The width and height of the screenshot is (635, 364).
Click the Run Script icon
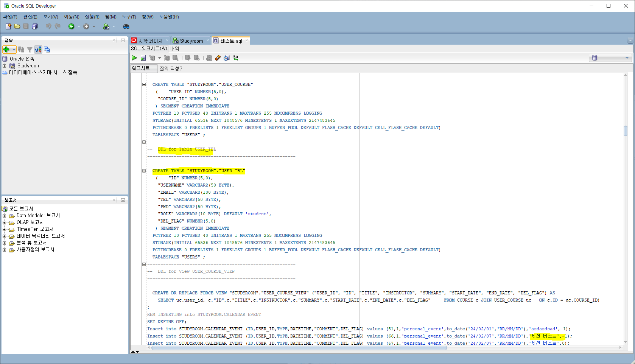(x=143, y=58)
